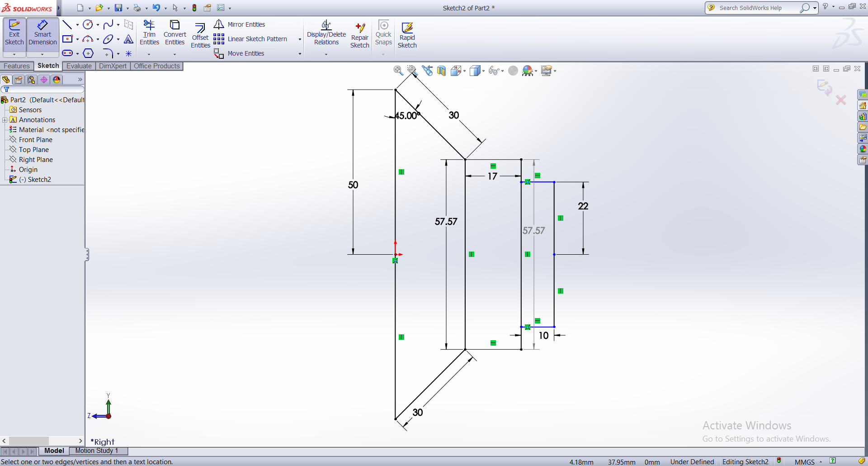Click Zoom to Fit icon
Screen dimensions: 868x466
(398, 71)
